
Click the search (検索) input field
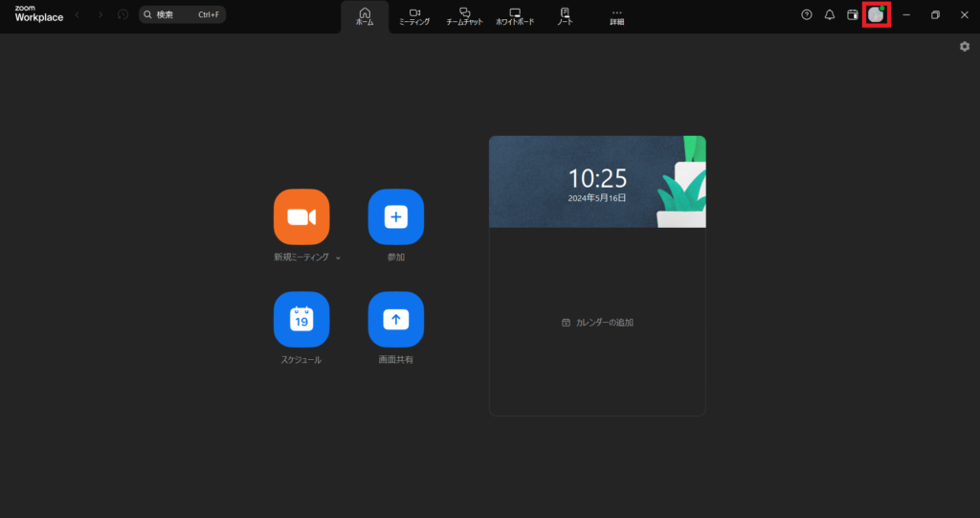(x=182, y=15)
